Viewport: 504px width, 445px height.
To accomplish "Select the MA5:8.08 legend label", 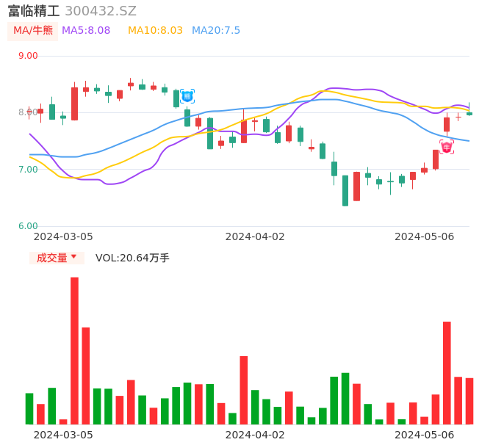I will pyautogui.click(x=86, y=31).
